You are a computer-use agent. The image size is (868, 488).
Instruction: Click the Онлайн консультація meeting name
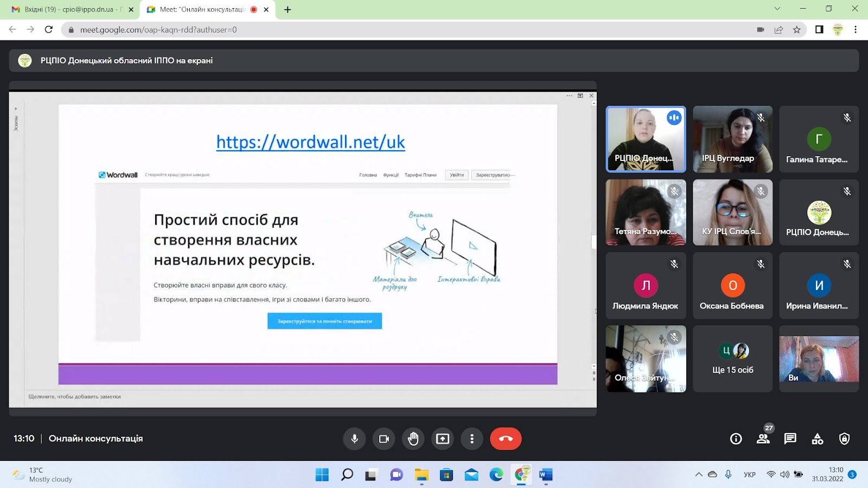point(96,439)
